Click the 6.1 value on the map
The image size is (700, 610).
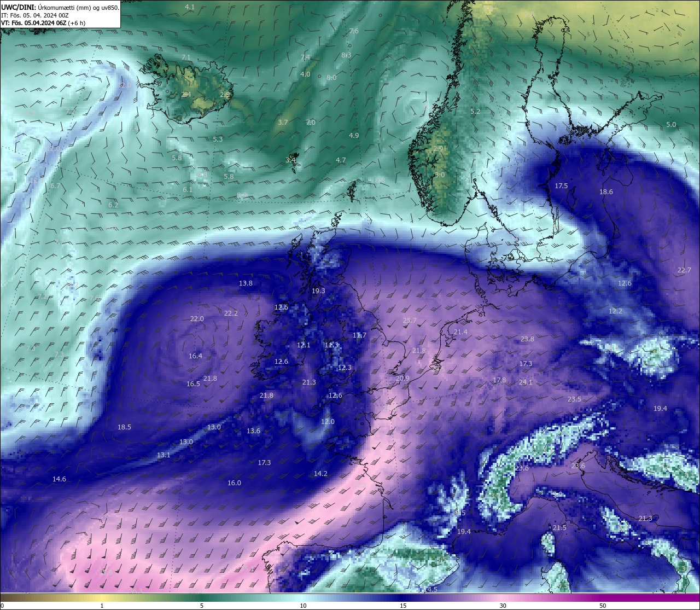[188, 190]
